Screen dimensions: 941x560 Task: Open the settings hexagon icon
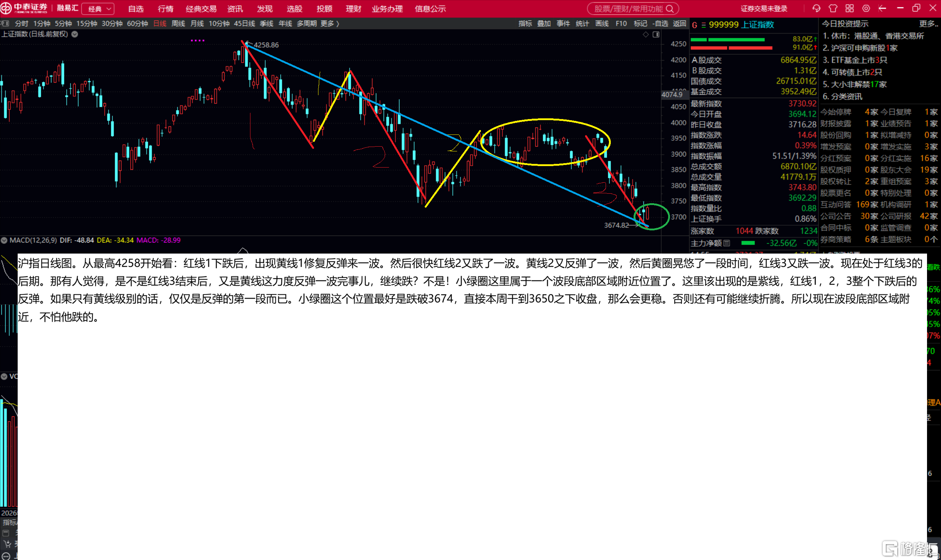tap(866, 8)
